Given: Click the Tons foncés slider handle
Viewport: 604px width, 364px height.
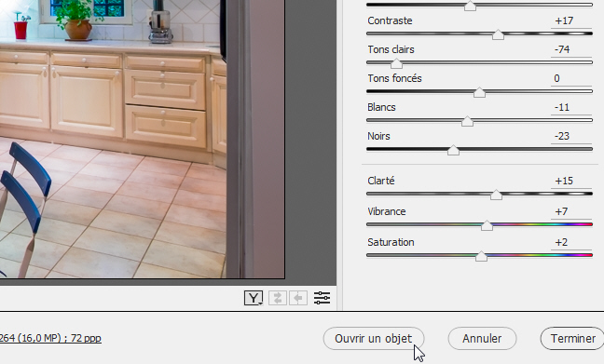Looking at the screenshot, I should coord(479,92).
